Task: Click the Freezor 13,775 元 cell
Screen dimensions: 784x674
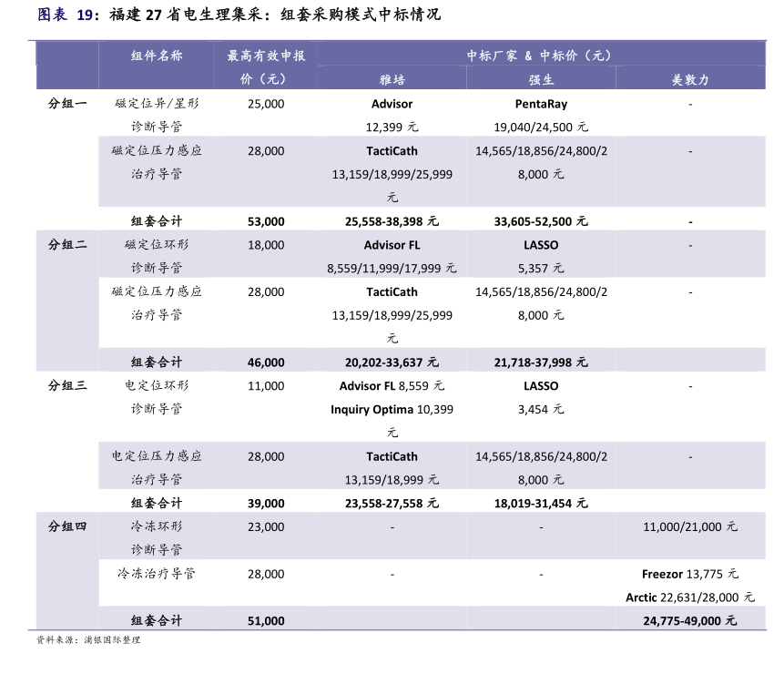Action: coord(690,575)
